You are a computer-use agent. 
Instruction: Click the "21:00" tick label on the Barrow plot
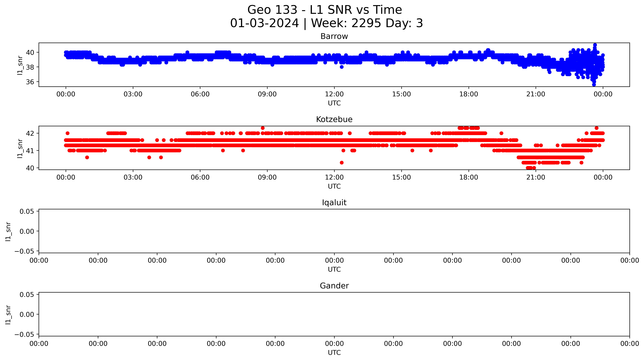click(x=536, y=94)
